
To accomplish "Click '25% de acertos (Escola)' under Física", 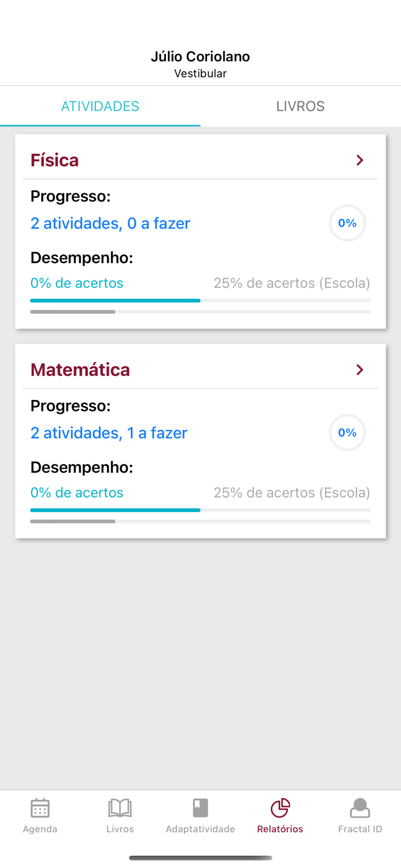I will click(292, 283).
